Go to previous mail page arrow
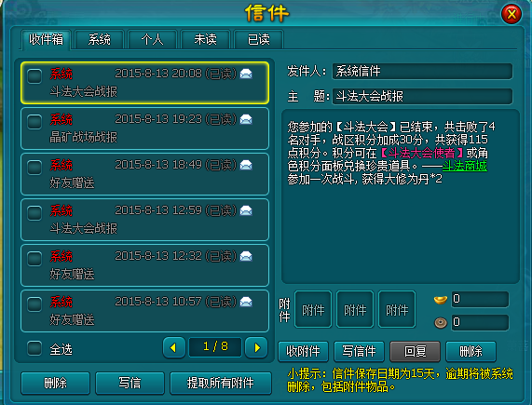 click(x=173, y=347)
